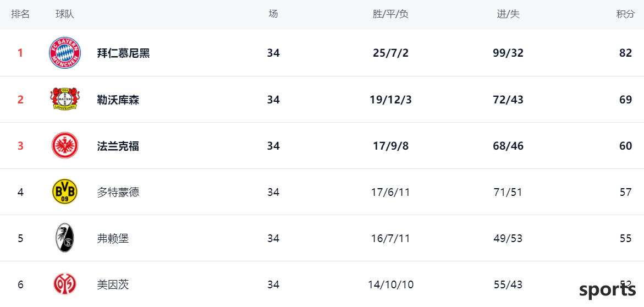Click Bayern's 82 points value
Screen dimensions: 644x307
(625, 53)
